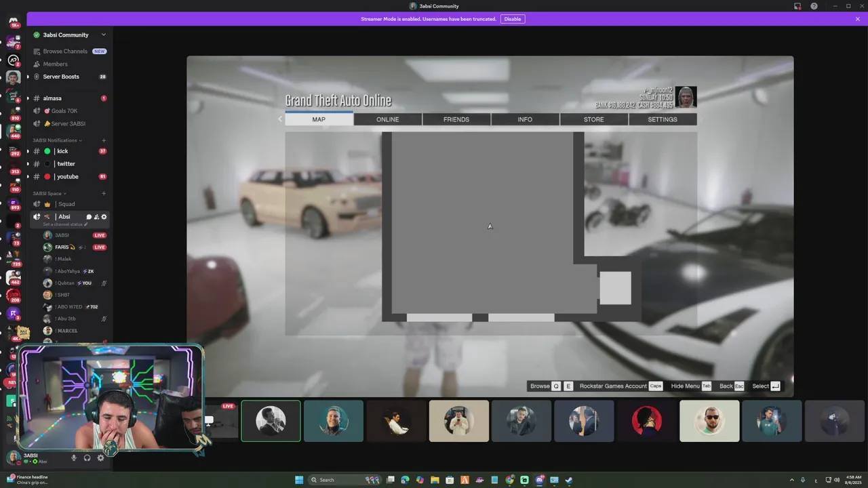Launch Steam from the taskbar

[x=569, y=480]
